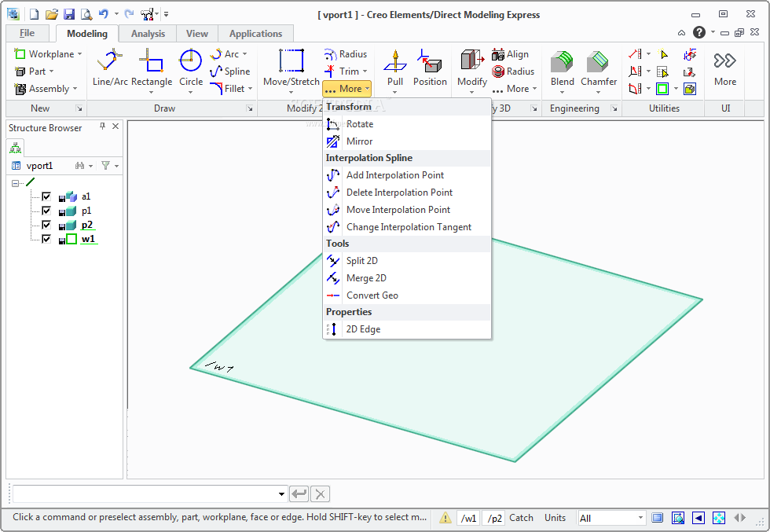Click the Modify 3D tool
The height and width of the screenshot is (532, 770).
click(x=472, y=69)
